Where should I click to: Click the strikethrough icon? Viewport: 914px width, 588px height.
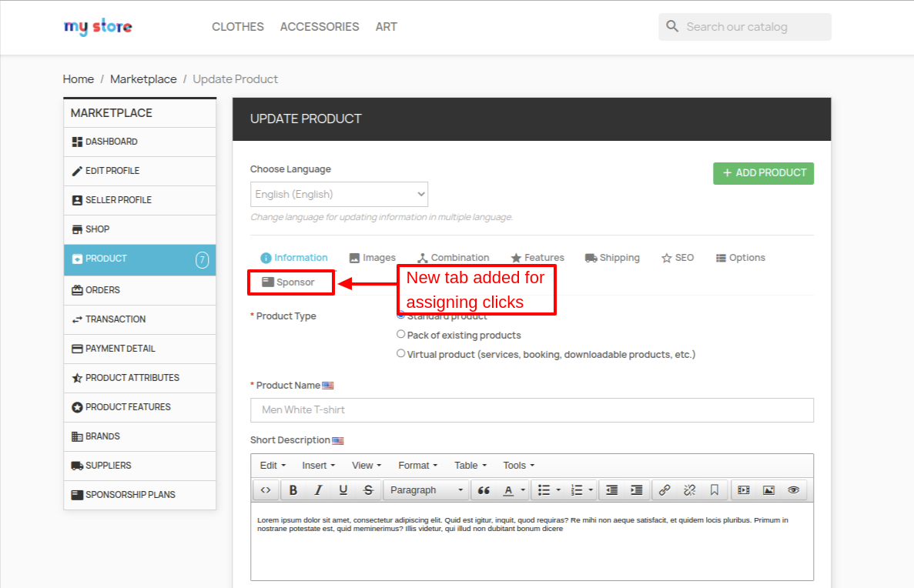pos(368,490)
